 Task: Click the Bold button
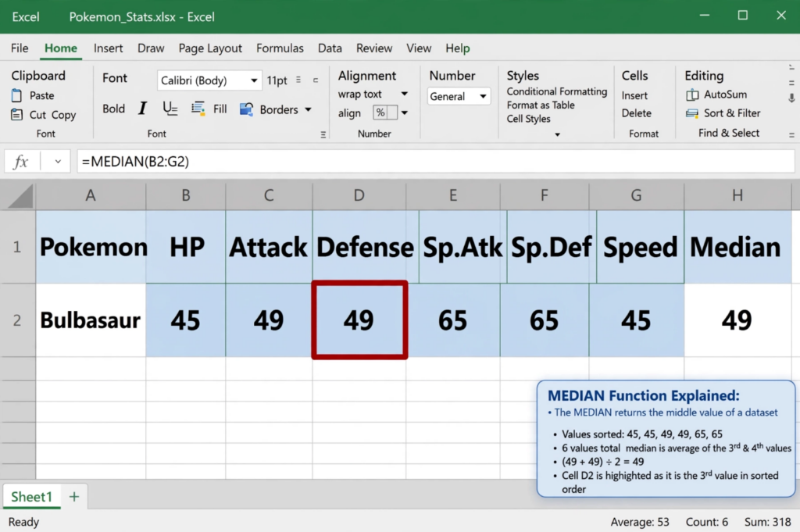(x=113, y=109)
